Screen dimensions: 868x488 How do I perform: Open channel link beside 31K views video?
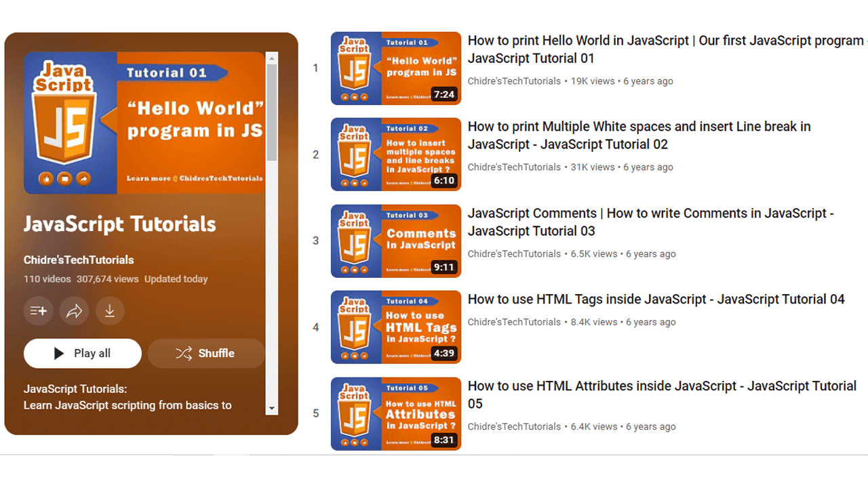514,167
